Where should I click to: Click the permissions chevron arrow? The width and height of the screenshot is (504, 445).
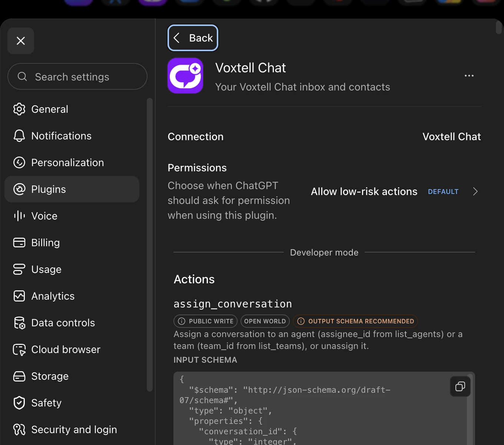tap(475, 191)
